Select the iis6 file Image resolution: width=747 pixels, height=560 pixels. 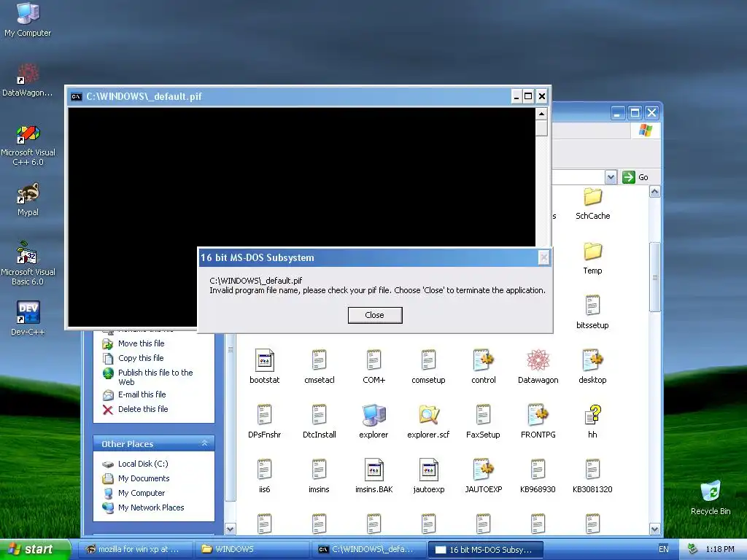(x=264, y=476)
